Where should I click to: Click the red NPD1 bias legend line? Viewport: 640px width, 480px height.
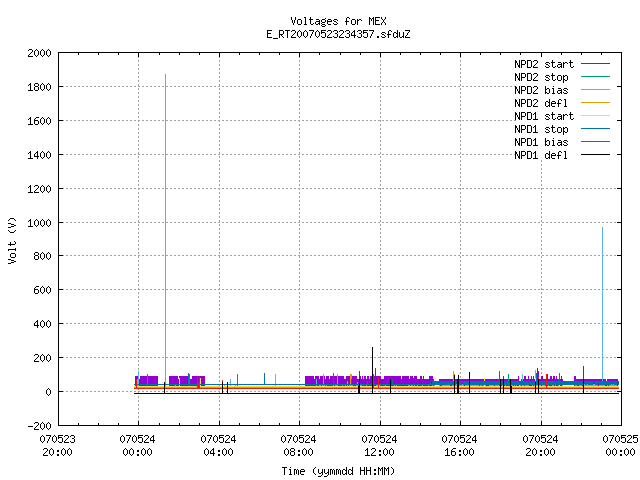tap(595, 142)
